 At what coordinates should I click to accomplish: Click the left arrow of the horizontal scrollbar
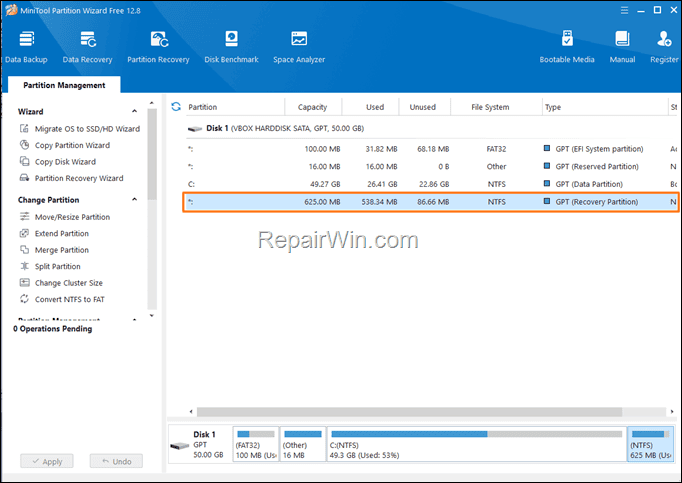point(191,412)
